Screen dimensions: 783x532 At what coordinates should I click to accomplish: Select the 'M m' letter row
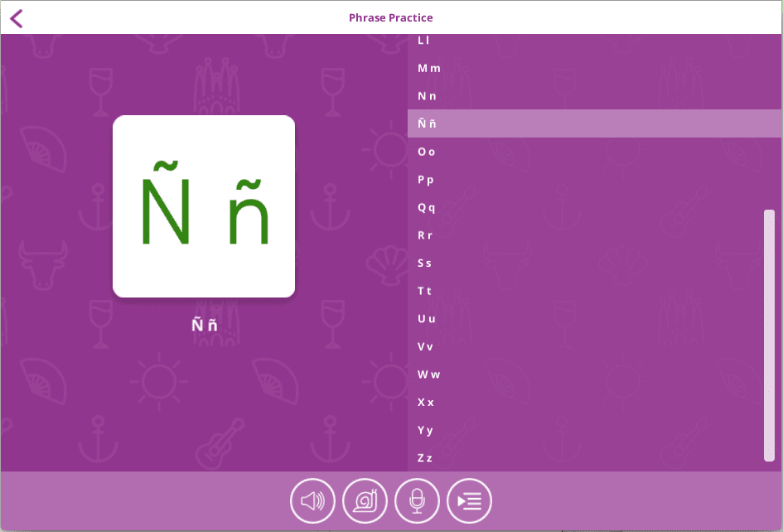(x=594, y=68)
